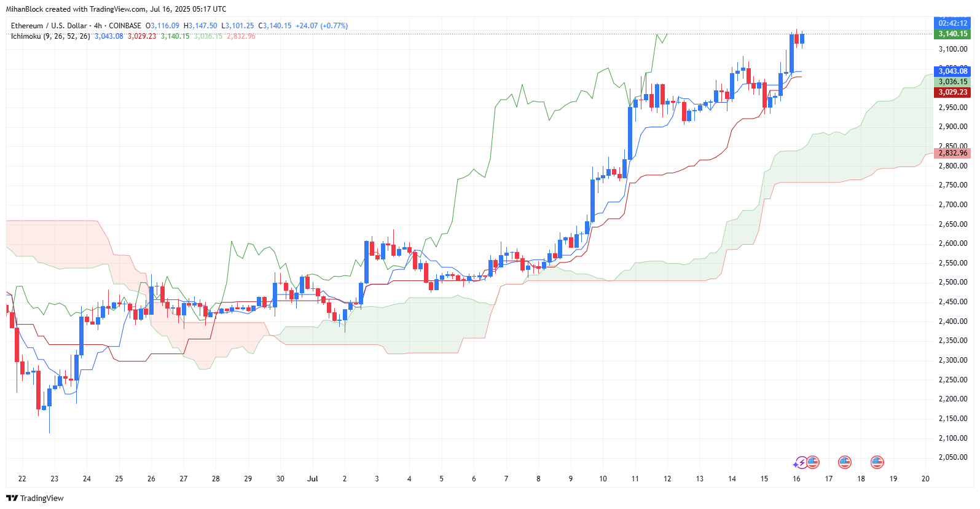
Task: Click the purple lightning event icon
Action: pyautogui.click(x=801, y=462)
